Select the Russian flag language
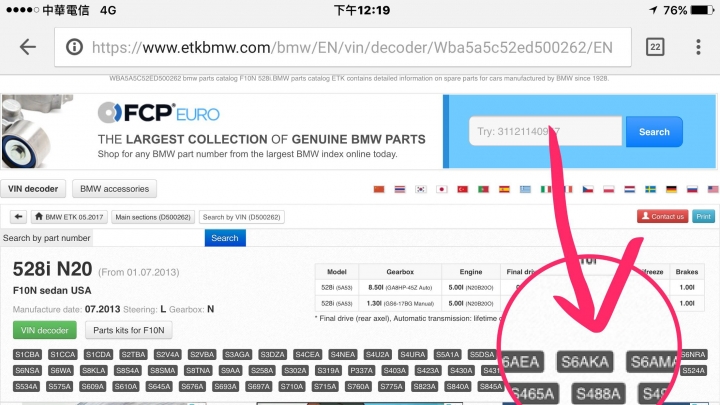This screenshot has width=720, height=405. coord(692,189)
